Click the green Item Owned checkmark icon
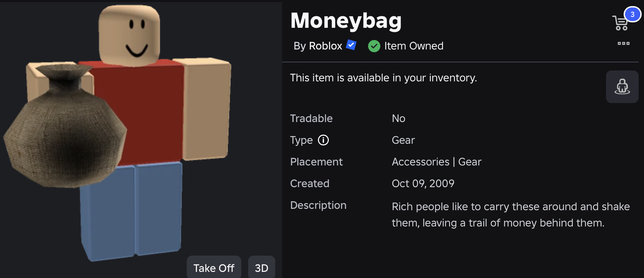644x278 pixels. coord(374,46)
